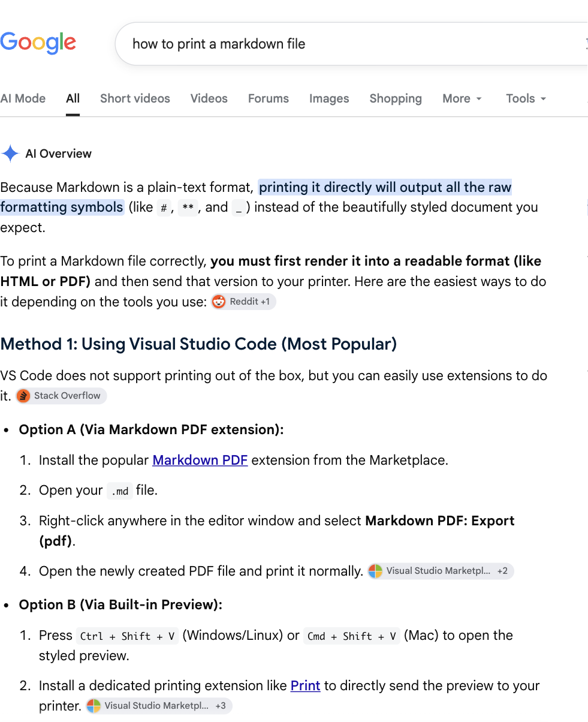Open Visual Studio Marketplace +3 source chip

[x=159, y=706]
